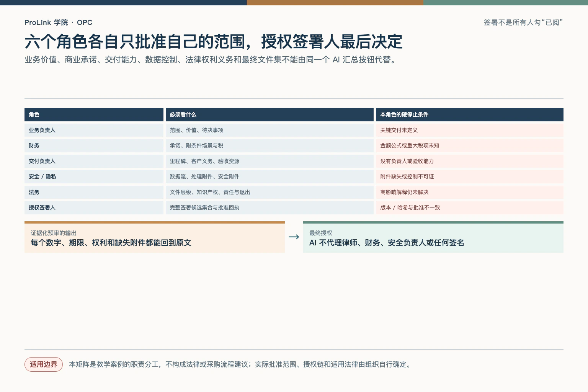Click the stop condition '版本 / 哈希与批准不一致'

(470, 207)
